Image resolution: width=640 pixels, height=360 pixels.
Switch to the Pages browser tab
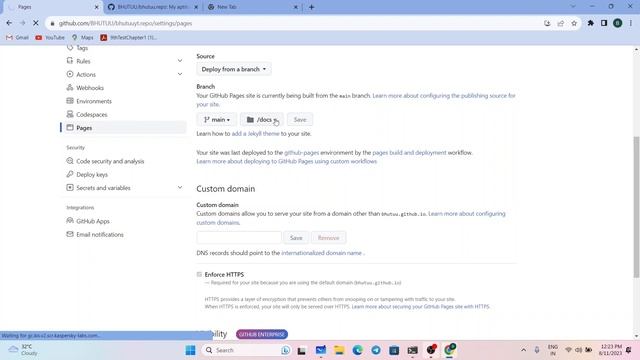click(x=51, y=7)
